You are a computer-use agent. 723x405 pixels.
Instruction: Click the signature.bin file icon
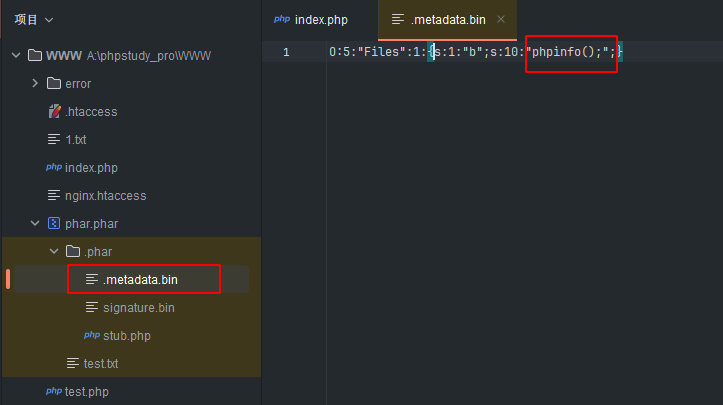click(92, 307)
